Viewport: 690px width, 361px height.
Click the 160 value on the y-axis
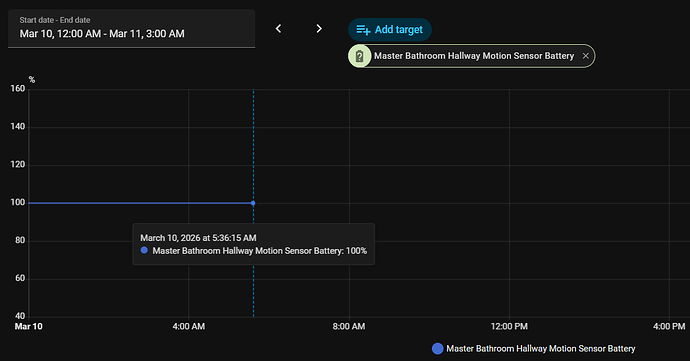point(18,88)
